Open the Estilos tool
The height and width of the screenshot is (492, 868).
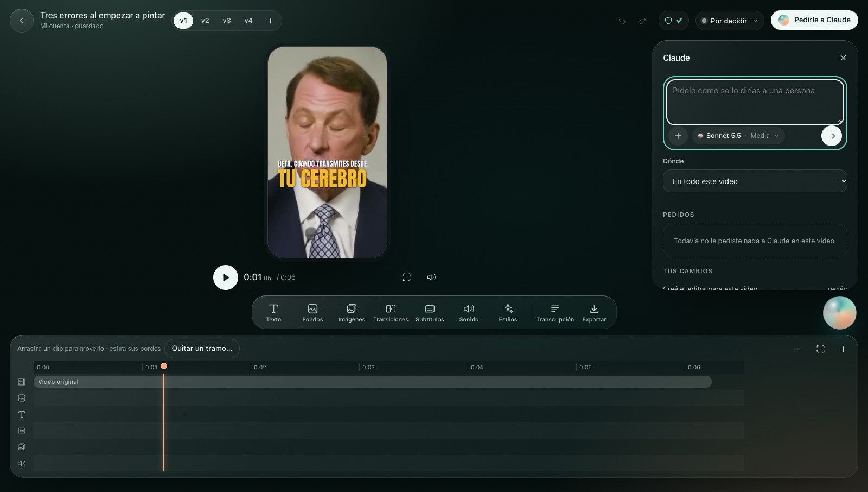coord(508,312)
